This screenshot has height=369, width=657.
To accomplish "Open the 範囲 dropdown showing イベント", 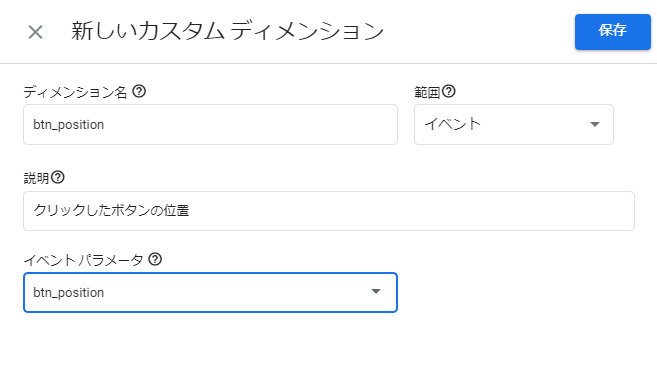I will 514,124.
